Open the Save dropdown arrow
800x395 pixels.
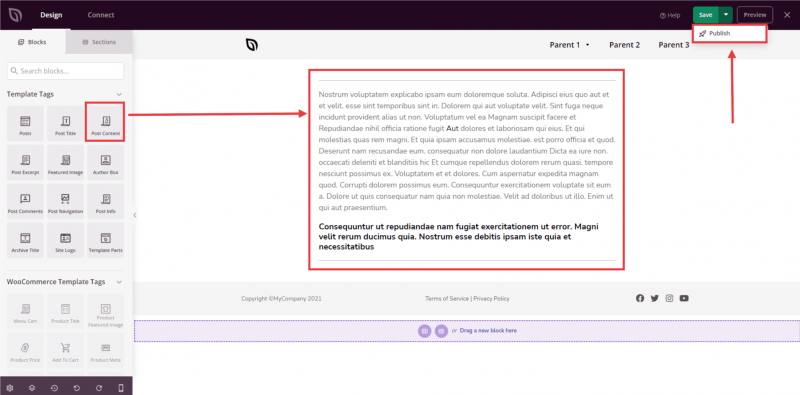coord(726,15)
